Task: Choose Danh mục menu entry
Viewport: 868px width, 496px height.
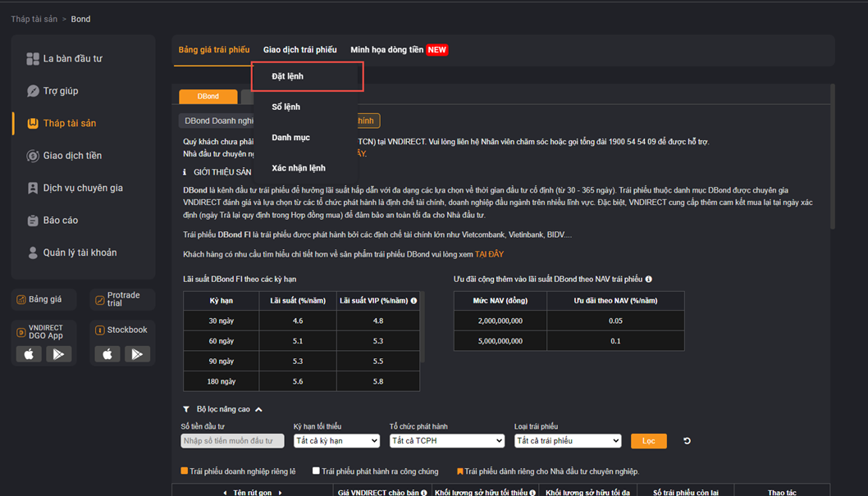Action: [290, 138]
